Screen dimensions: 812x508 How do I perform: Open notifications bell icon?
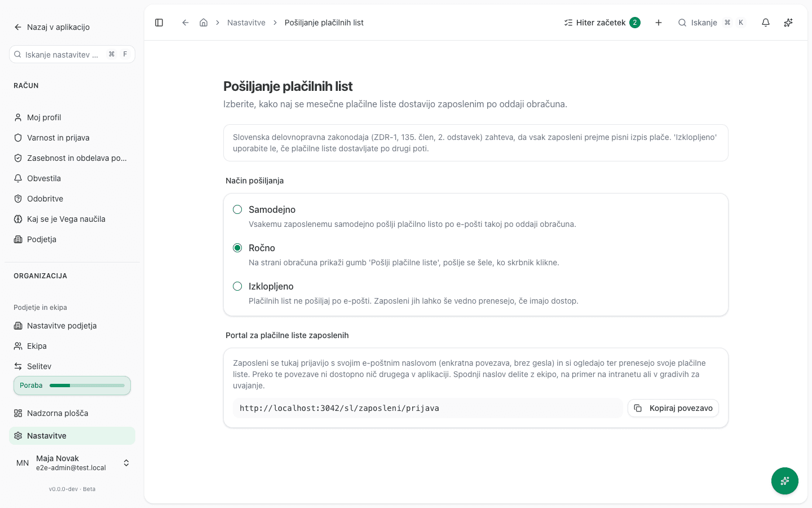[766, 23]
